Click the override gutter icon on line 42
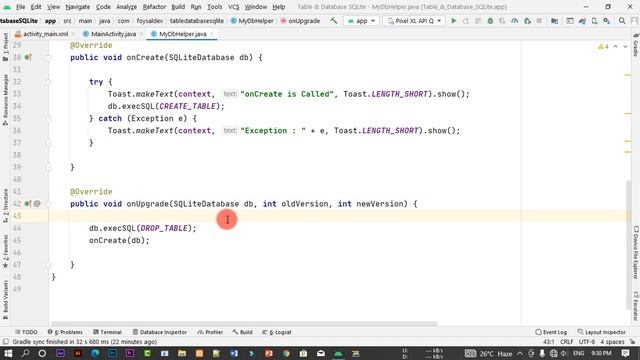The width and height of the screenshot is (640, 360). coord(28,203)
